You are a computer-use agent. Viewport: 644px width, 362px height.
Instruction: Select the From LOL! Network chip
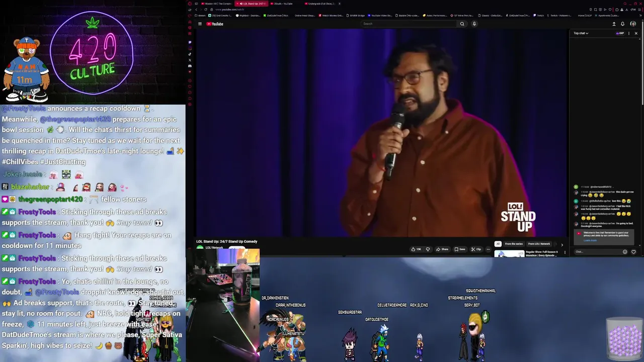[x=539, y=244]
